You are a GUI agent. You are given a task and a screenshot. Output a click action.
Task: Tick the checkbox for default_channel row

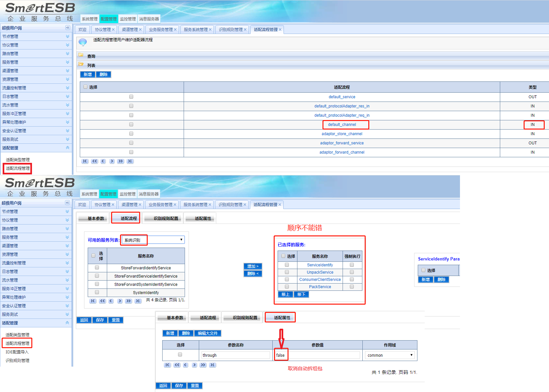(131, 125)
